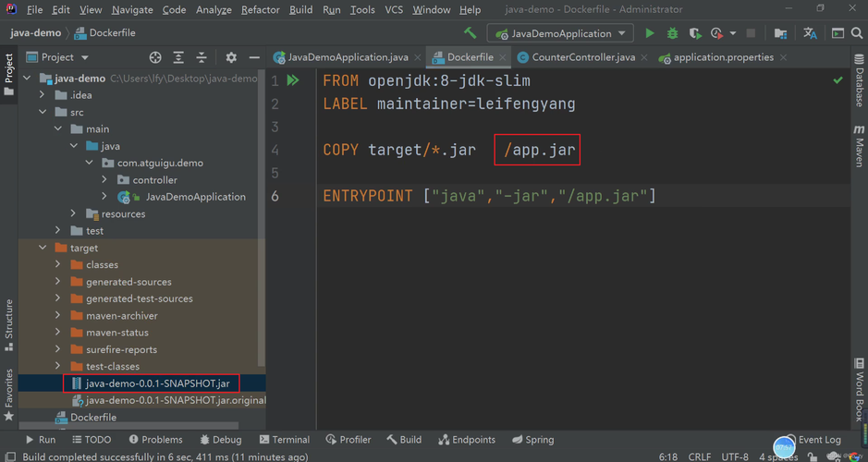Click the Translate icon in toolbar
The image size is (868, 462).
tap(810, 33)
